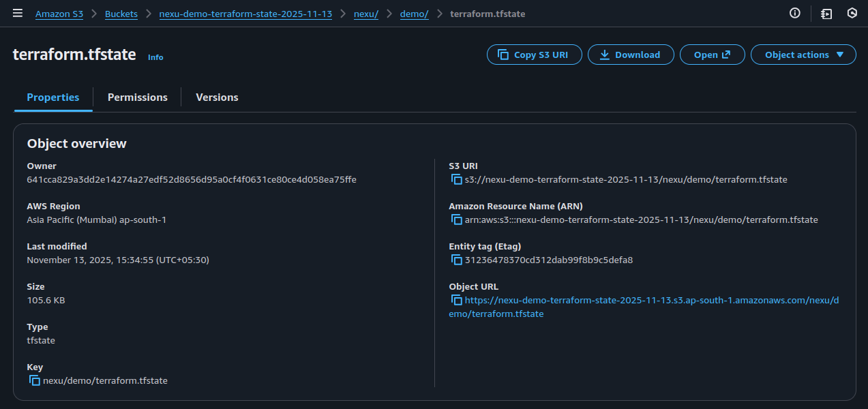Expand the demo/ breadcrumb folder
The image size is (868, 409).
tap(414, 14)
